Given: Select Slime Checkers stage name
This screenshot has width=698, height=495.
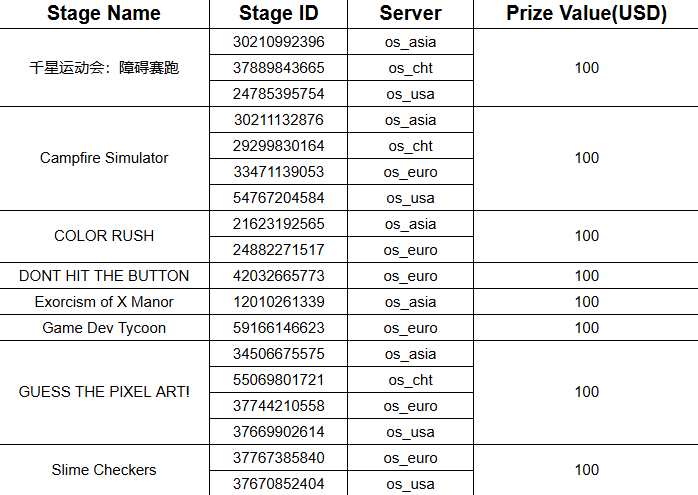Looking at the screenshot, I should (104, 470).
